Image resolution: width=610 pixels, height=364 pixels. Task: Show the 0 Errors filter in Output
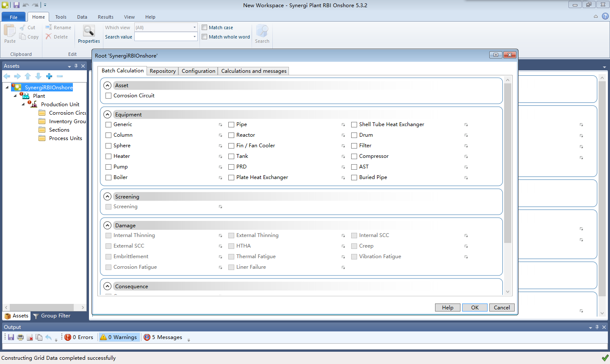79,337
